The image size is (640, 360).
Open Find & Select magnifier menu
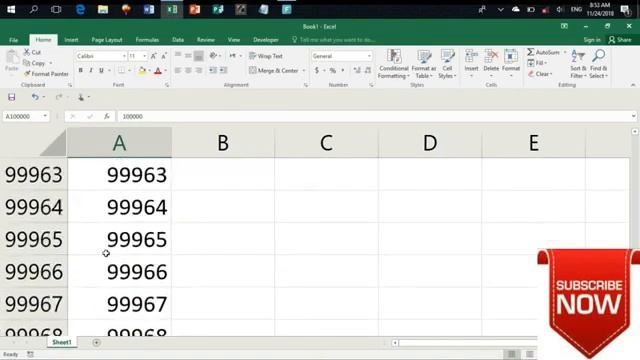point(598,64)
